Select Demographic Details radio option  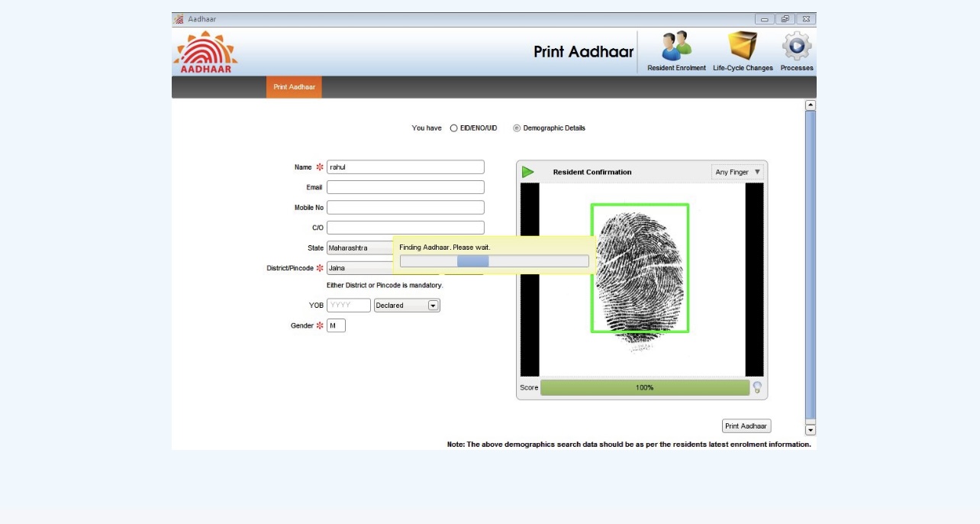point(517,128)
